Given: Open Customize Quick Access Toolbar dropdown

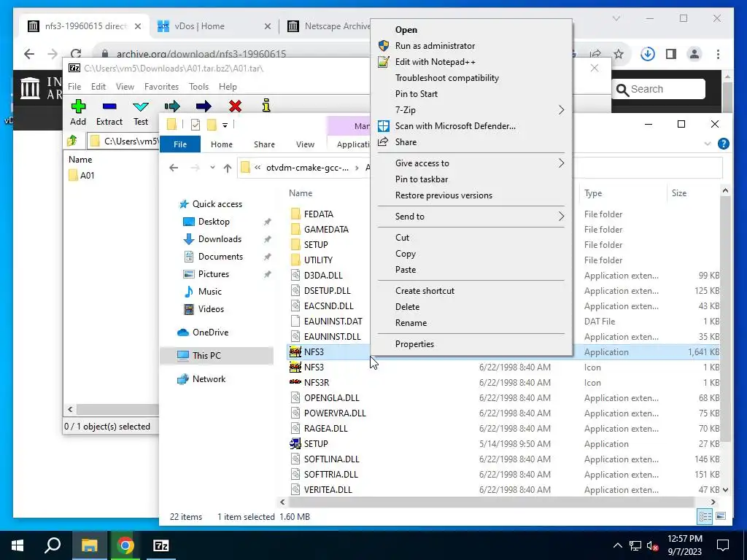Looking at the screenshot, I should tap(225, 125).
